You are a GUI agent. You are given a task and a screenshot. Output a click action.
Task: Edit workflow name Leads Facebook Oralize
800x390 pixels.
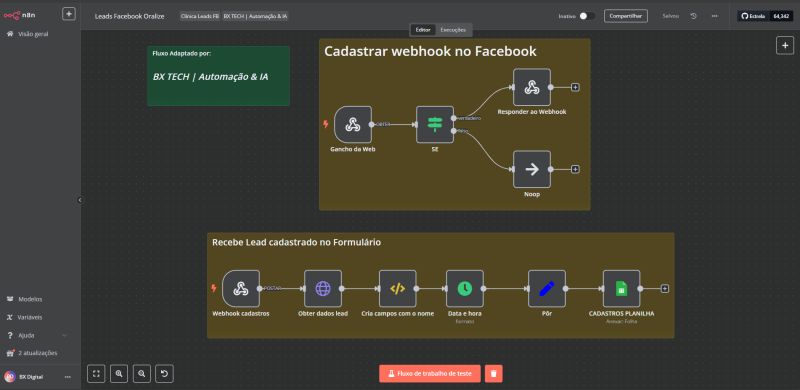(130, 16)
